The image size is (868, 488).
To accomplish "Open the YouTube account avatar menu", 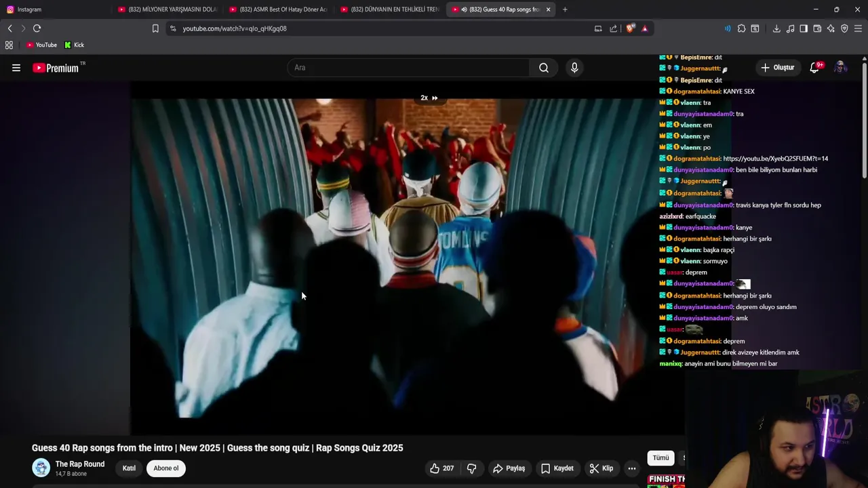I will [x=840, y=68].
